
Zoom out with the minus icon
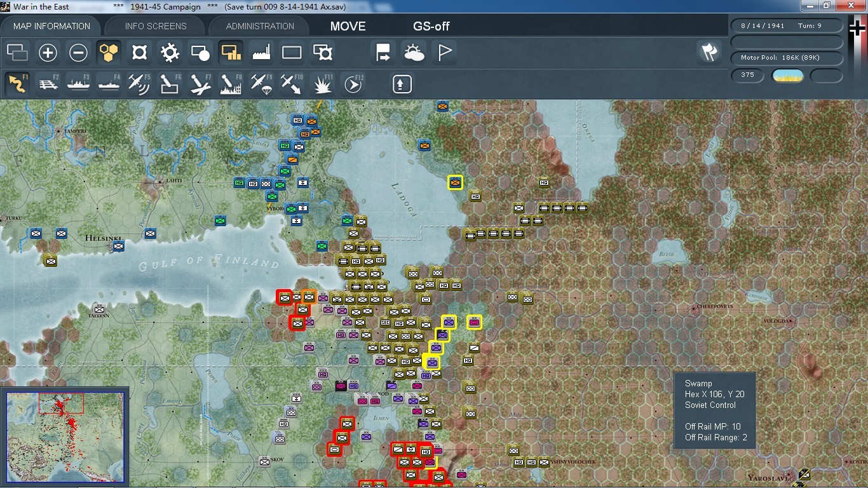pos(78,52)
